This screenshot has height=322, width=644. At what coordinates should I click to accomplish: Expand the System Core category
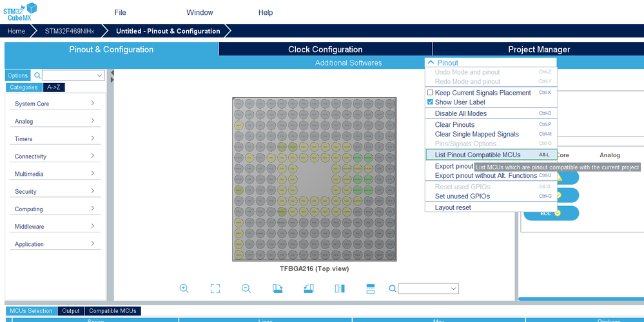[x=55, y=104]
